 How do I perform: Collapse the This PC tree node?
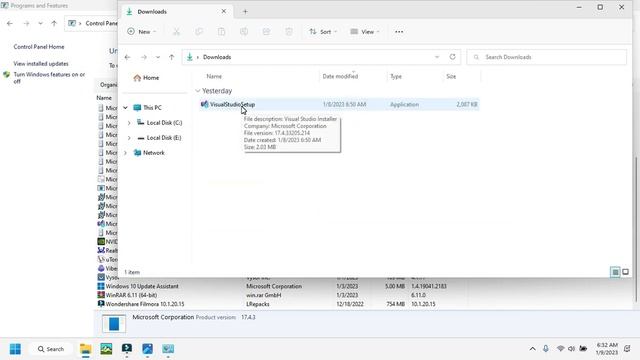[125, 108]
